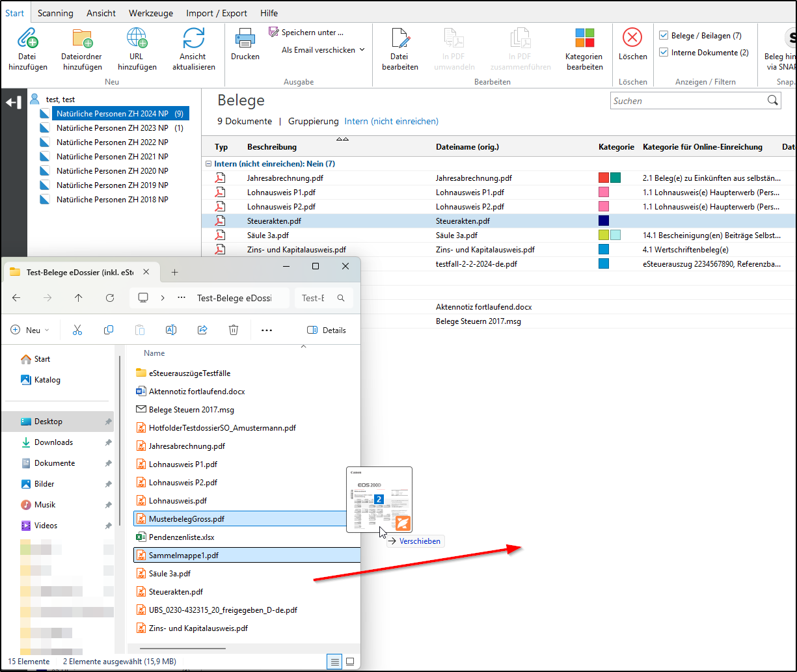Select HotfolderTestdossierSO_Amustermann.pdf in Explorer
Viewport: 797px width, 672px height.
pos(223,428)
